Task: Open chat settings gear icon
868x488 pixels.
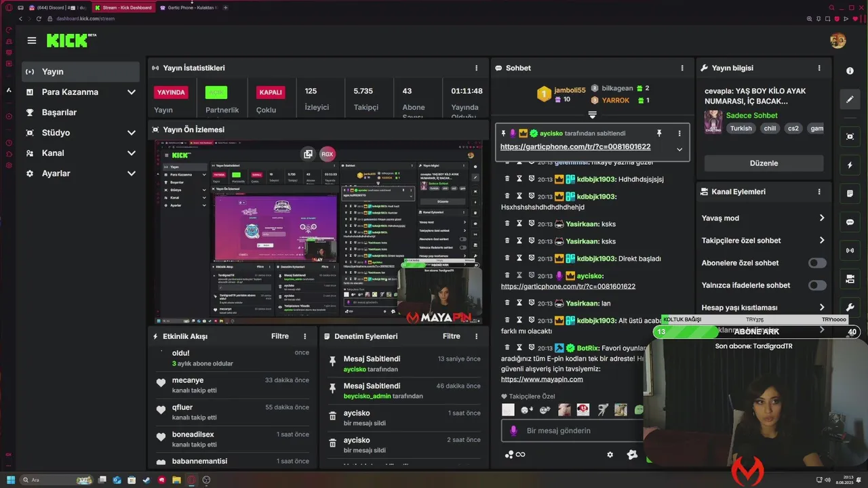Action: tap(610, 455)
